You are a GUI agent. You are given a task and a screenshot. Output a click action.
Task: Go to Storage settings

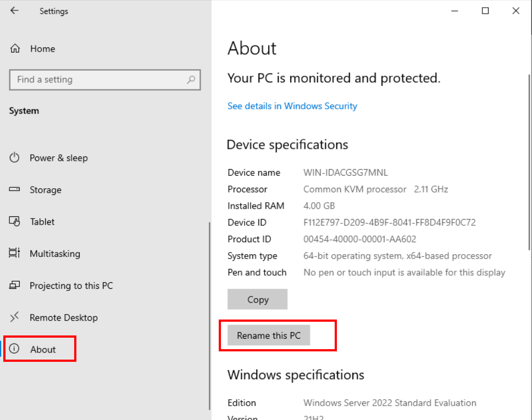45,190
